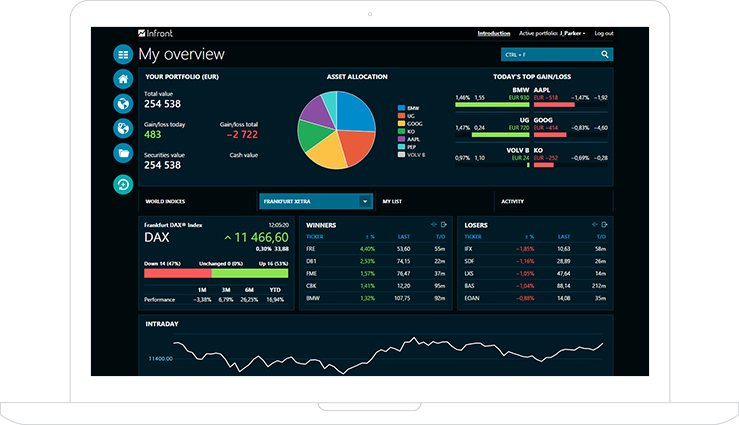Sort Losers by ± % column header
Image resolution: width=739 pixels, height=425 pixels.
coord(530,237)
